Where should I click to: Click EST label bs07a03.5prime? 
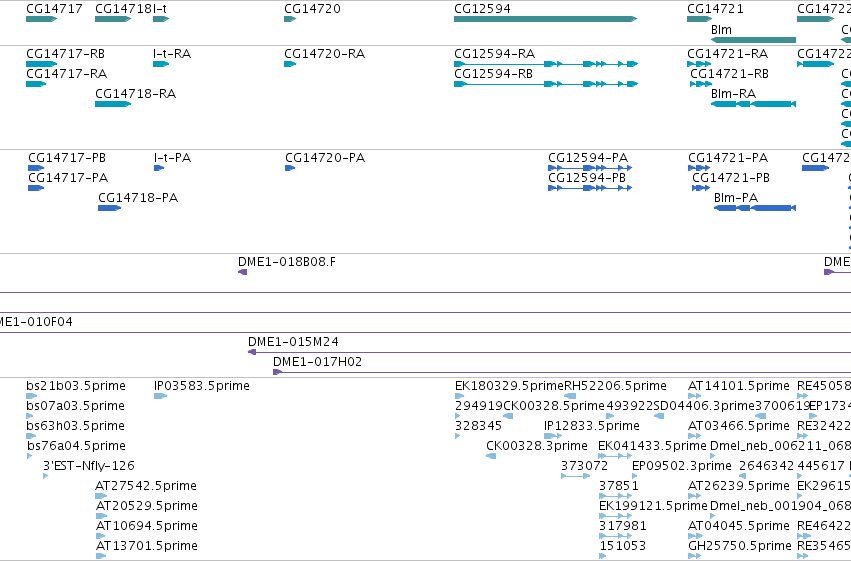75,406
